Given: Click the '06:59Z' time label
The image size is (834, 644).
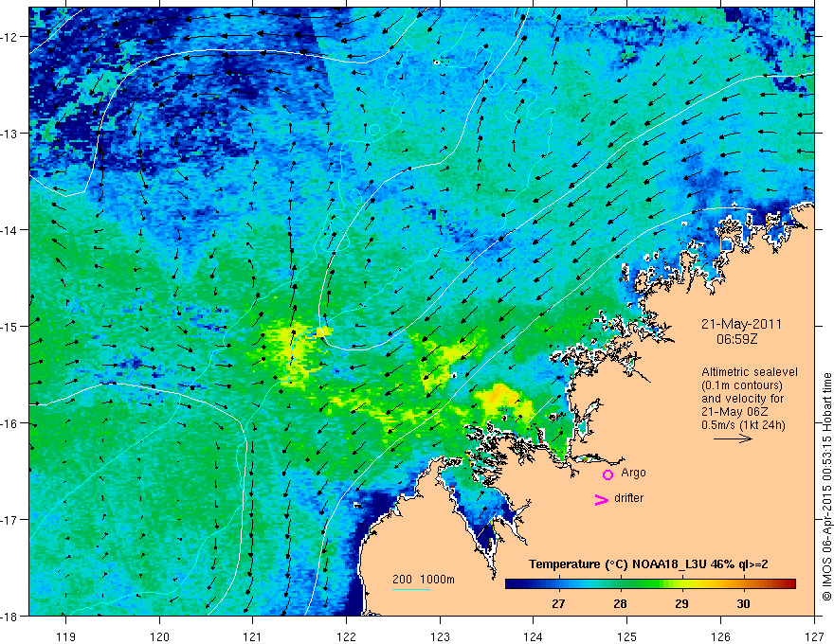Looking at the screenshot, I should point(736,338).
